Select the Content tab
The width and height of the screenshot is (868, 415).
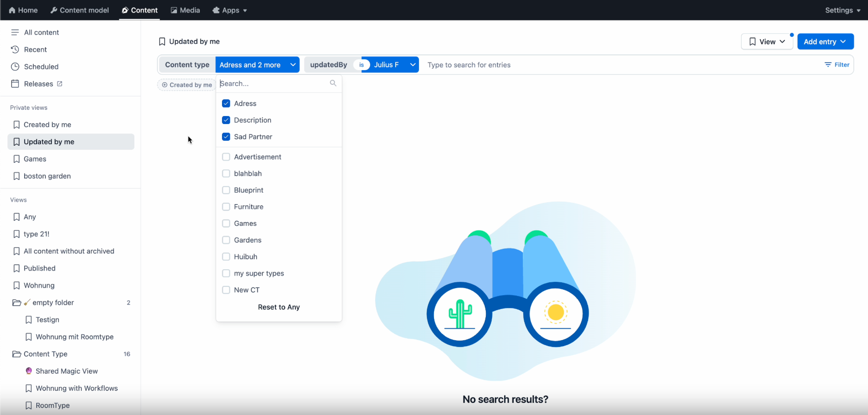click(x=139, y=10)
